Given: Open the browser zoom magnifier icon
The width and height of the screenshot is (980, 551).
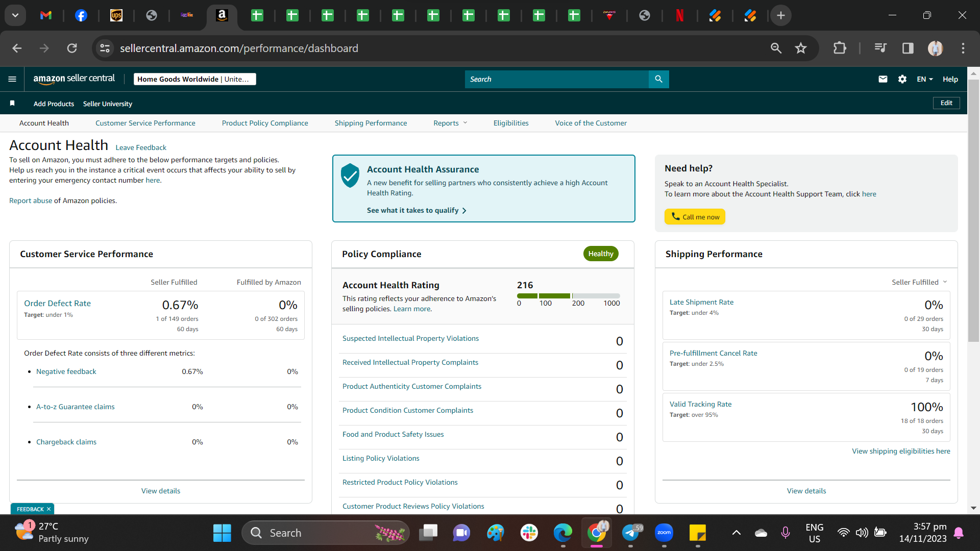Looking at the screenshot, I should click(x=776, y=48).
